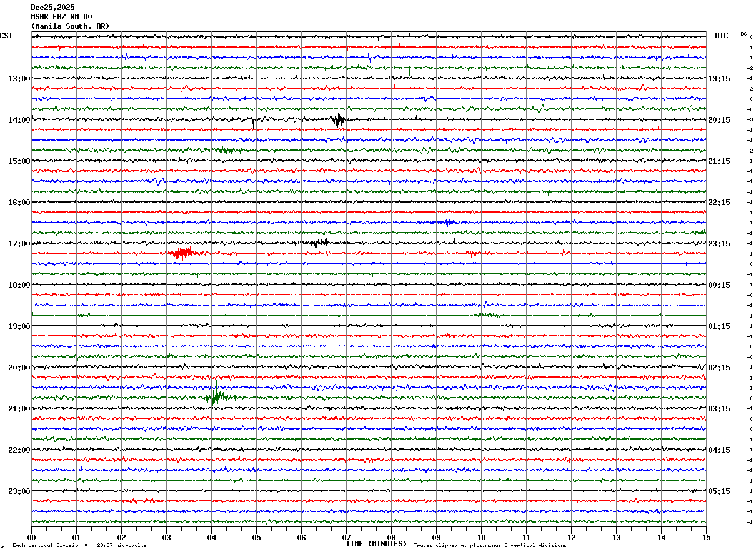Screen dimensions: 756x554
Task: Select the 18:00 CST time label
Action: pyautogui.click(x=19, y=285)
